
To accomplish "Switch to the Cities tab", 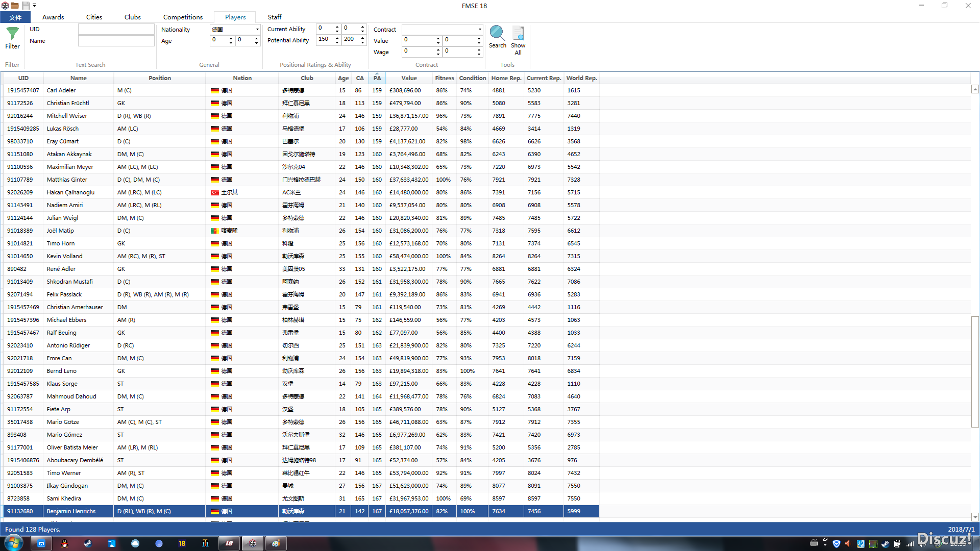I will [94, 17].
